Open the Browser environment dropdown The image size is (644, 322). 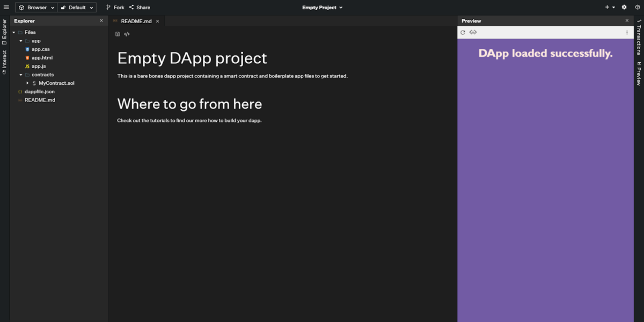click(36, 8)
